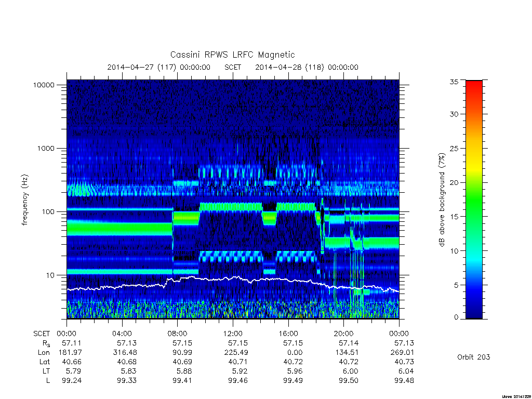532x399 pixels.
Task: Click the '100' frequency tick label
Action: pyautogui.click(x=48, y=212)
